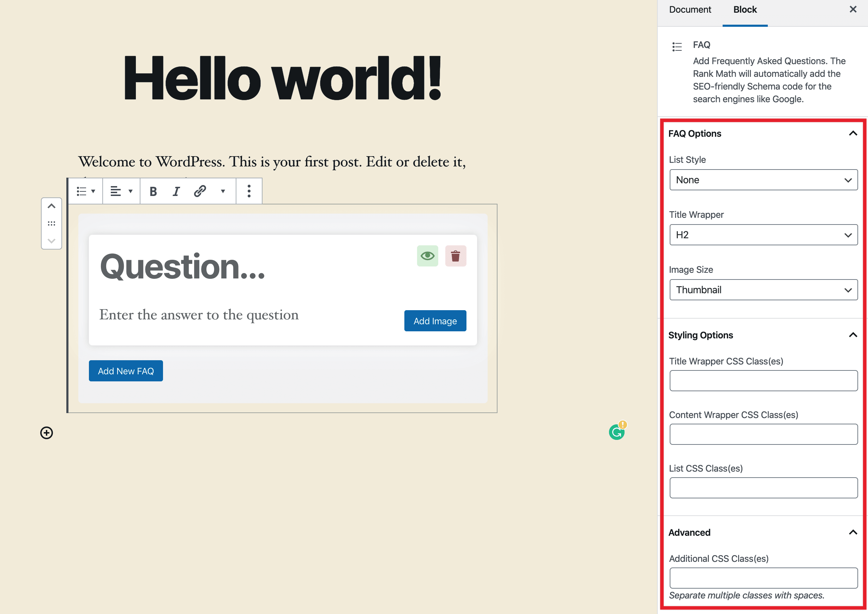Toggle FAQ question visibility with the eye icon
The height and width of the screenshot is (614, 868).
pyautogui.click(x=428, y=256)
